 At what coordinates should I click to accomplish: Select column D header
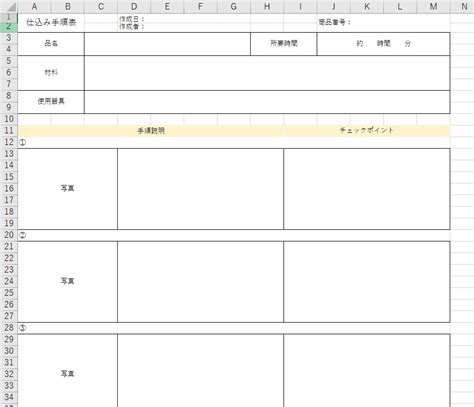[134, 7]
